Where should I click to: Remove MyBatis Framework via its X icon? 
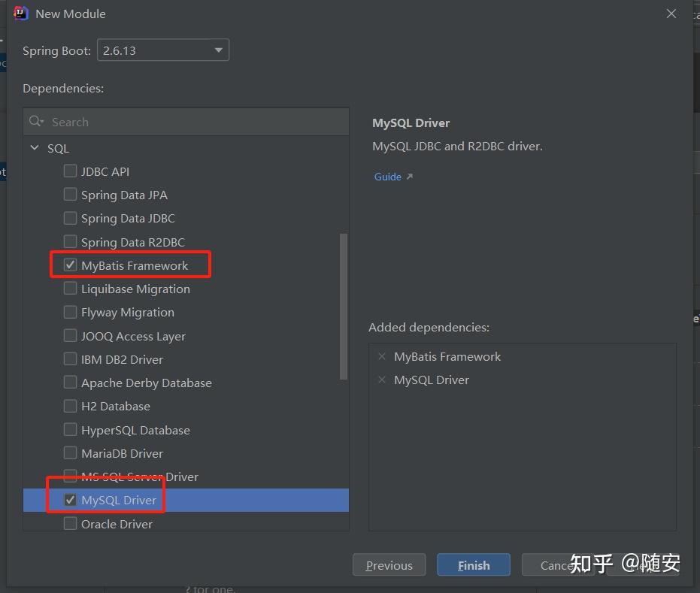point(382,356)
